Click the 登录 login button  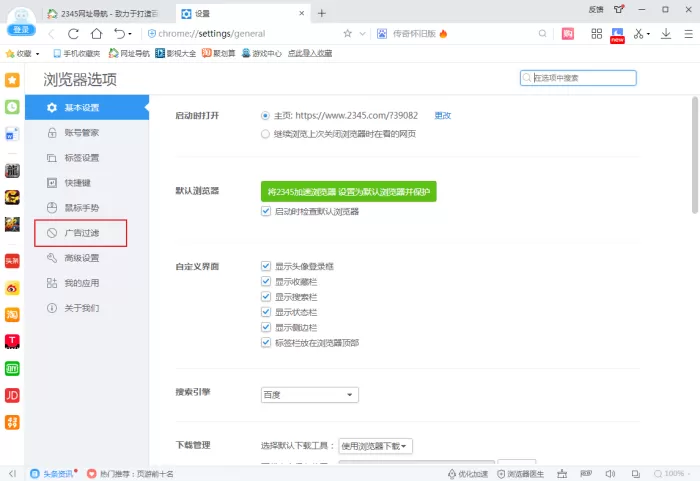(21, 29)
